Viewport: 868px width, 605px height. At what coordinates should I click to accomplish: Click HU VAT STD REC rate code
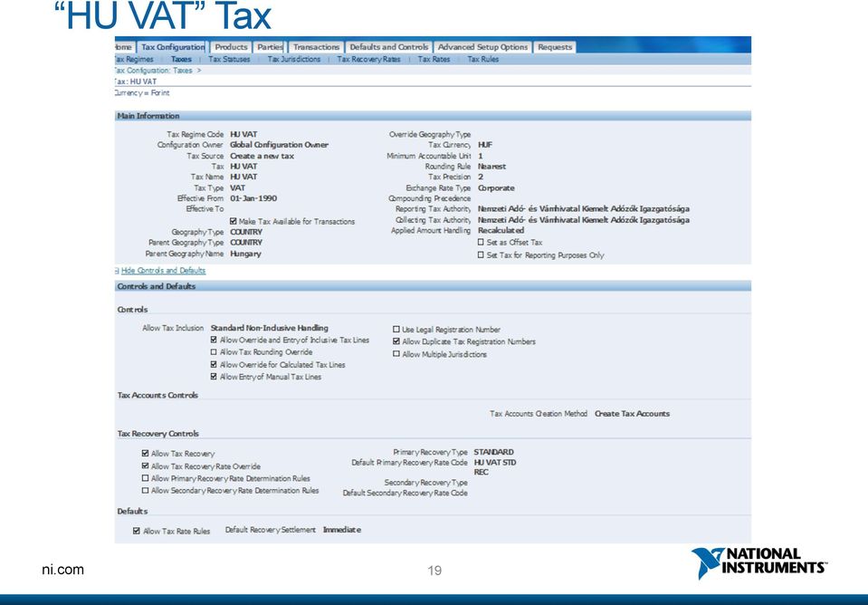click(x=495, y=467)
